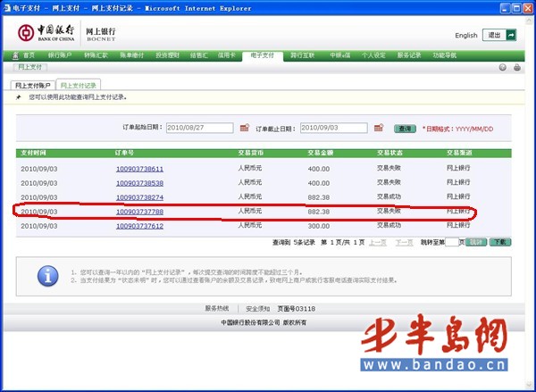Switch to the 网上支付账户 tab
This screenshot has width=536, height=392.
click(31, 85)
